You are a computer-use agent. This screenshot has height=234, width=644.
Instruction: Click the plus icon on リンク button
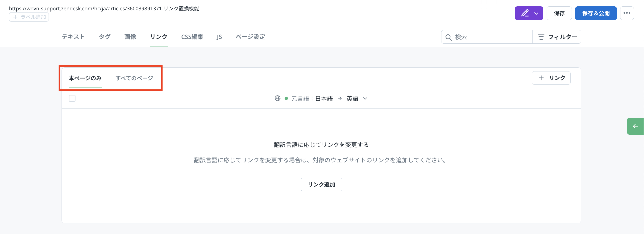coord(541,78)
